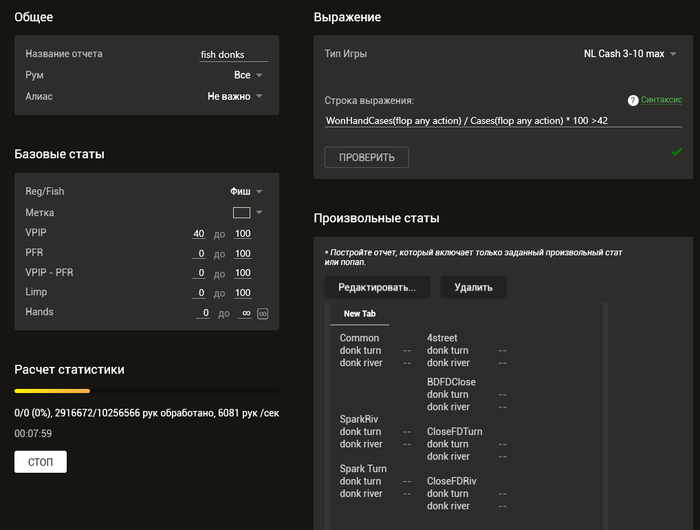Screen dimensions: 700x530
Task: Click the Редактировать button
Action: pos(377,287)
